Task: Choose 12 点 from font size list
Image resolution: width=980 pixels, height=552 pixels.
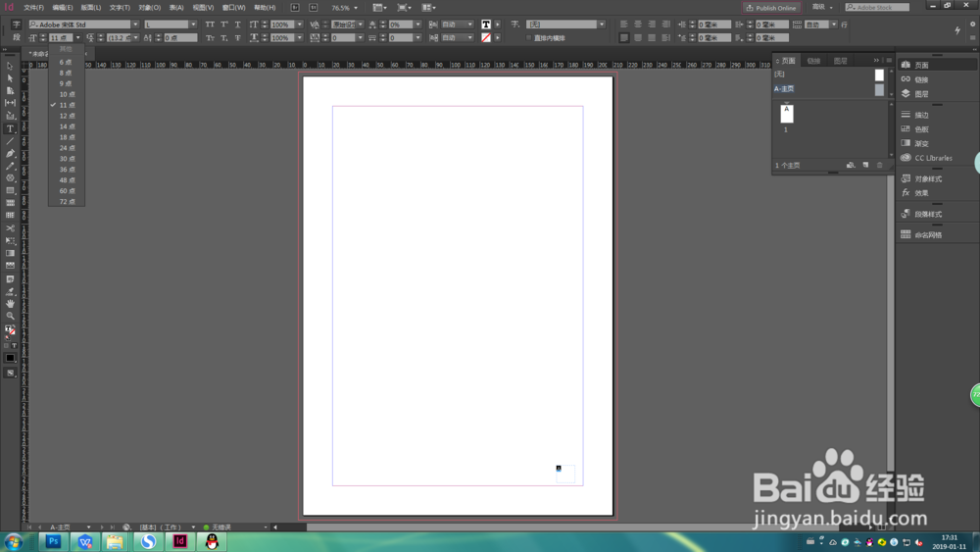Action: tap(67, 116)
